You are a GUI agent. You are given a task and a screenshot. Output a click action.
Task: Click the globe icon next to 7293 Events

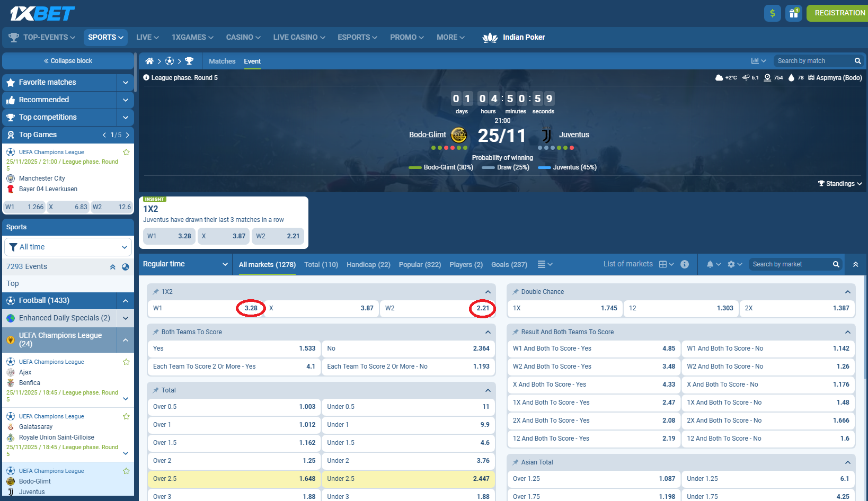(125, 266)
